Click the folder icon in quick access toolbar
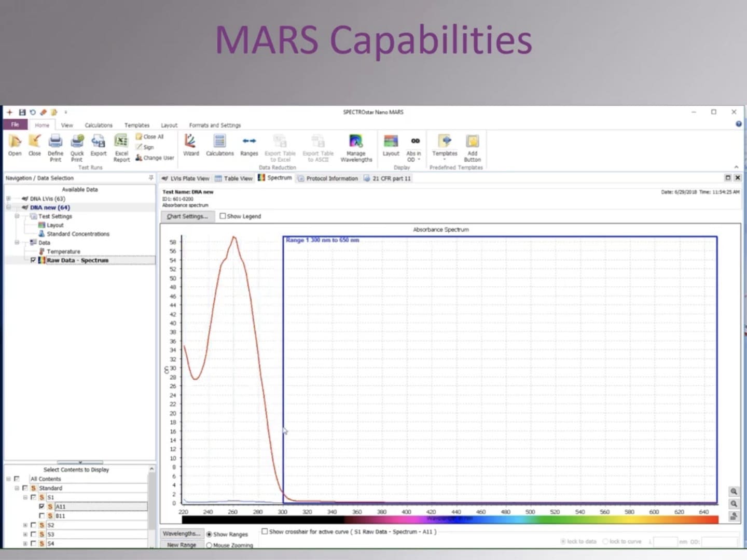747x560 pixels. (x=54, y=112)
